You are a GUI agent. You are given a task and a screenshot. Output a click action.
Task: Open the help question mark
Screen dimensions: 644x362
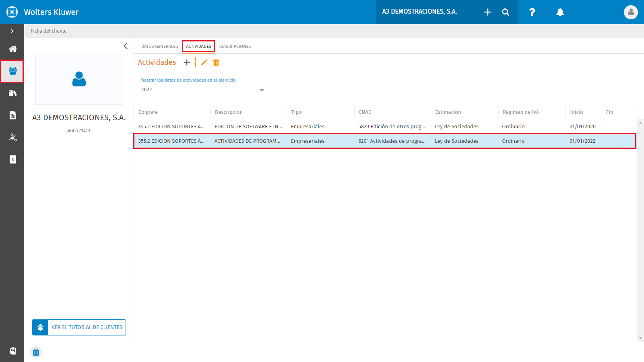(532, 12)
